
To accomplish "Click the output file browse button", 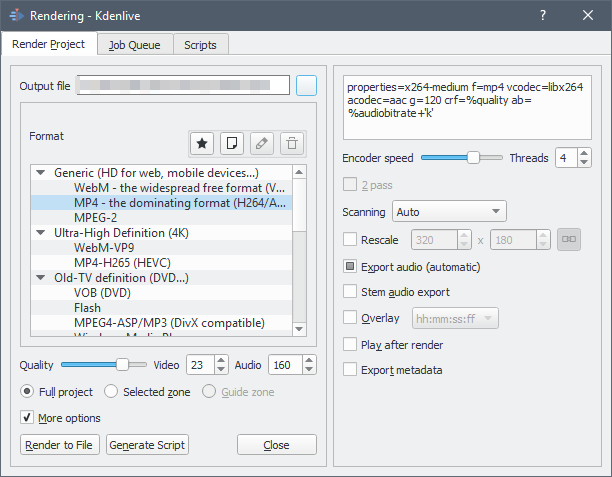I will pos(306,86).
